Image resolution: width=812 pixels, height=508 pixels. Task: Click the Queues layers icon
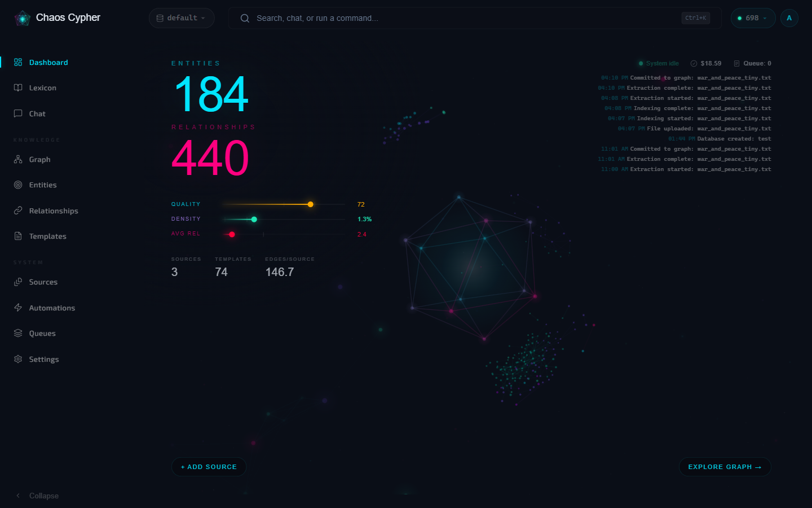coord(18,333)
